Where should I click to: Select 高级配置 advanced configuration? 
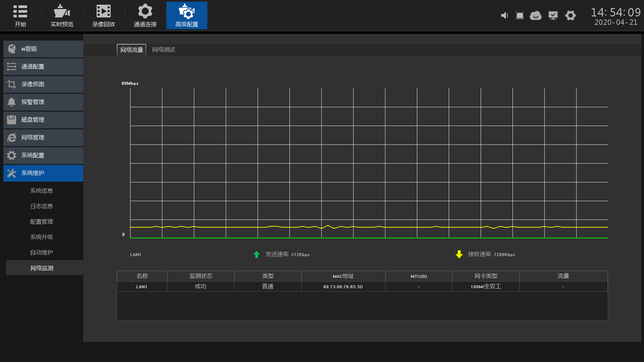pyautogui.click(x=186, y=15)
